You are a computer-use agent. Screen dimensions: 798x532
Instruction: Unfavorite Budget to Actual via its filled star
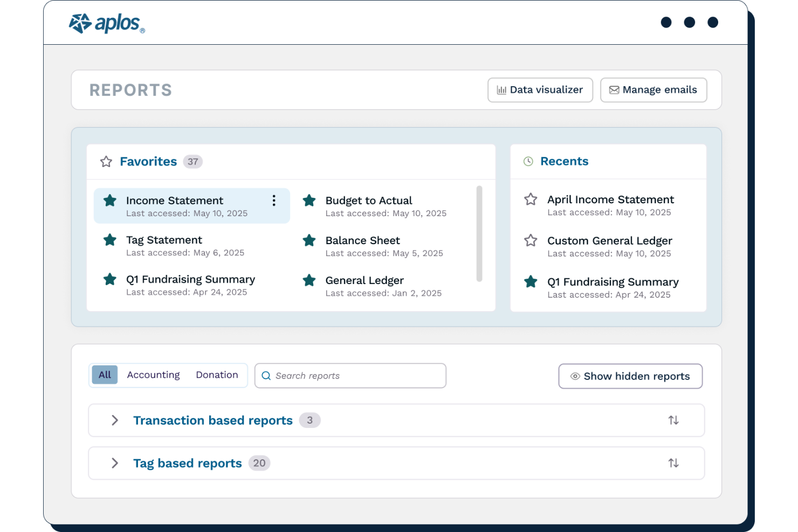[309, 200]
